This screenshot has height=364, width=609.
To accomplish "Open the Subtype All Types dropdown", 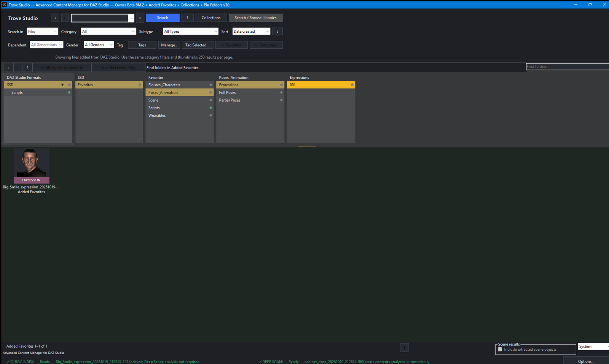I will [191, 32].
